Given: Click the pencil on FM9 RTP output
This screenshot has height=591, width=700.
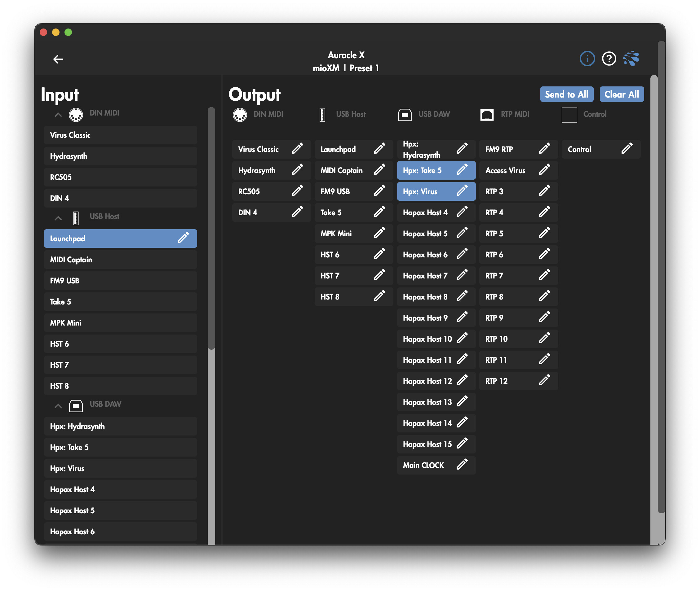Looking at the screenshot, I should pos(544,149).
